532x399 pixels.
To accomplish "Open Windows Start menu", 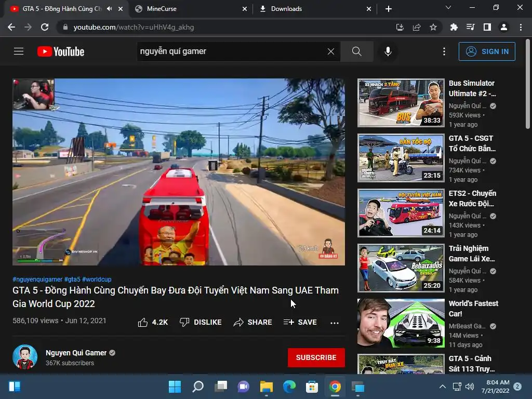I will (175, 387).
